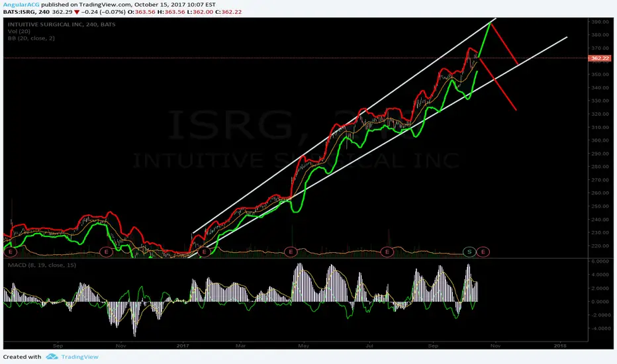Click the E earnings marker below the November 2016 drop
The height and width of the screenshot is (364, 617).
[x=106, y=252]
